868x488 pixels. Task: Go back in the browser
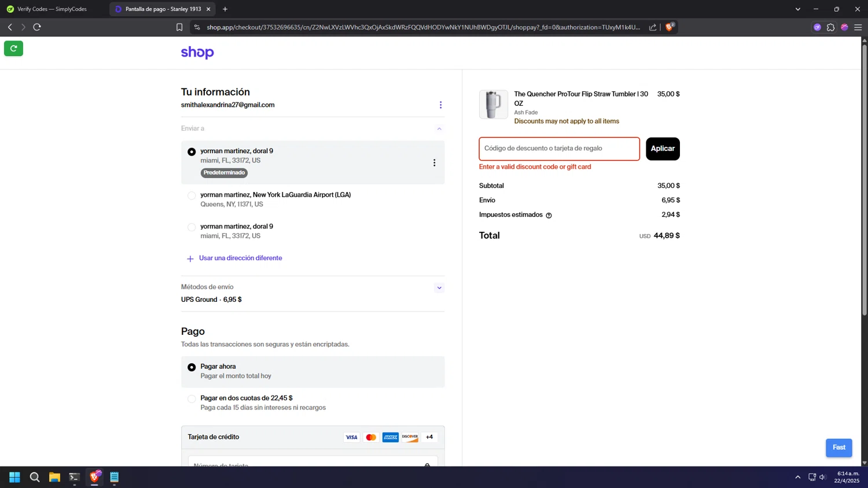[10, 27]
